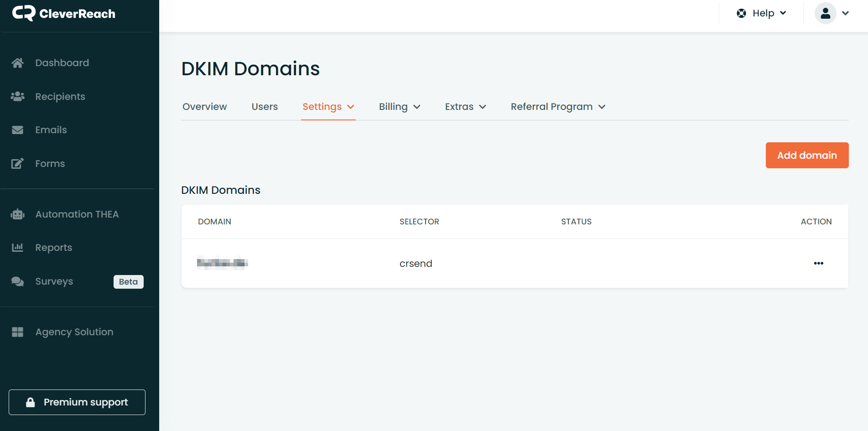Click the Forms edit icon
The height and width of the screenshot is (431, 868).
point(18,164)
